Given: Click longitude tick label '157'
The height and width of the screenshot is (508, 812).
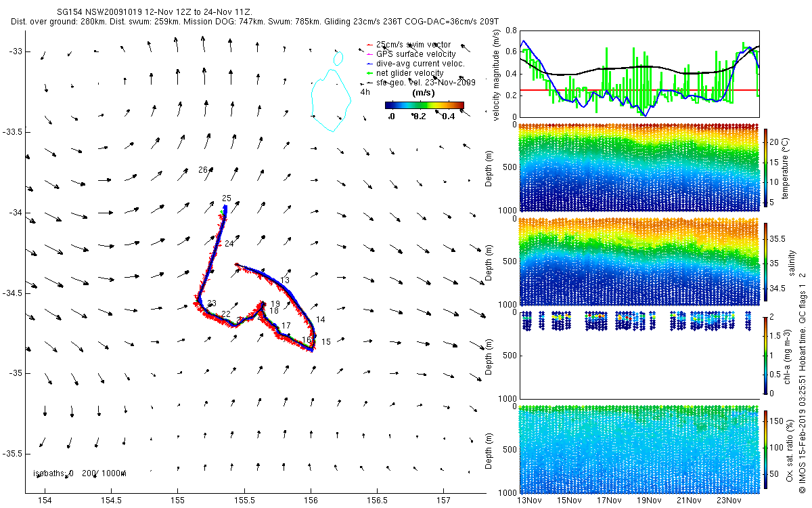Looking at the screenshot, I should pyautogui.click(x=443, y=501).
